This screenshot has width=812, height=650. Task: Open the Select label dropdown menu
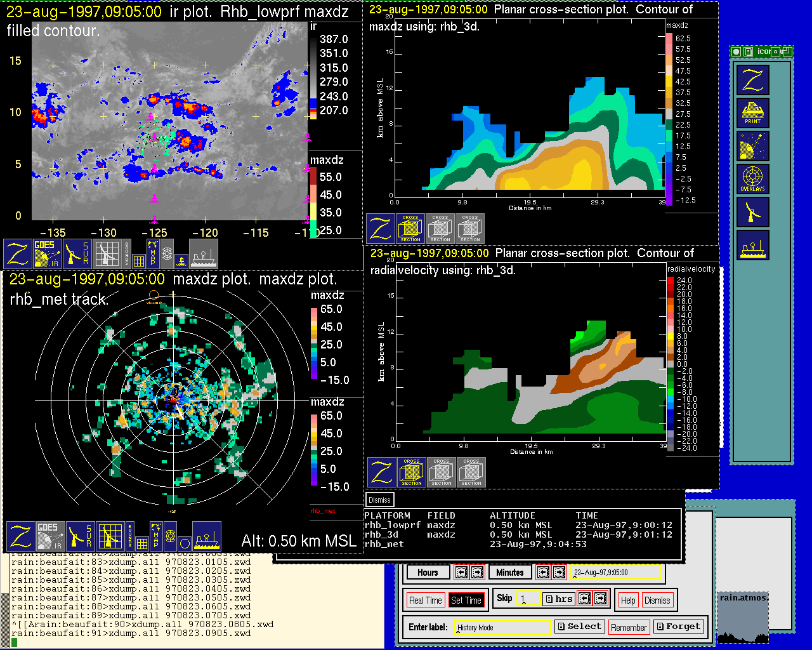(x=579, y=627)
